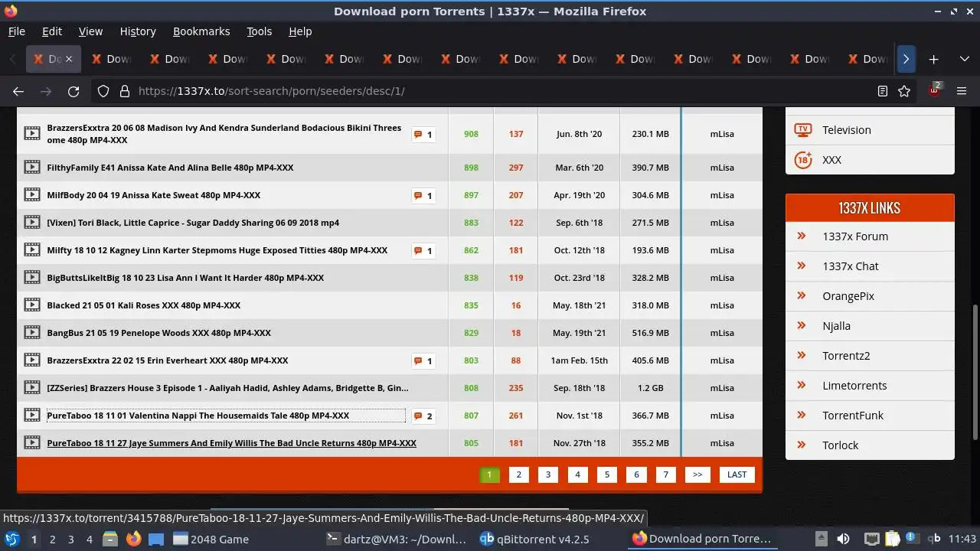Screen dimensions: 980x551
Task: Click the size cell 516.9 MB
Action: tap(651, 333)
